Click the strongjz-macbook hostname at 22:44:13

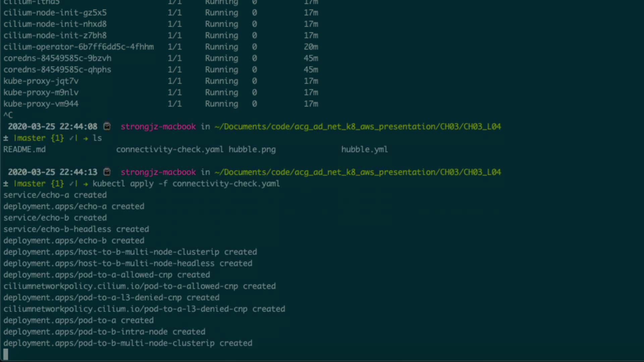click(158, 172)
